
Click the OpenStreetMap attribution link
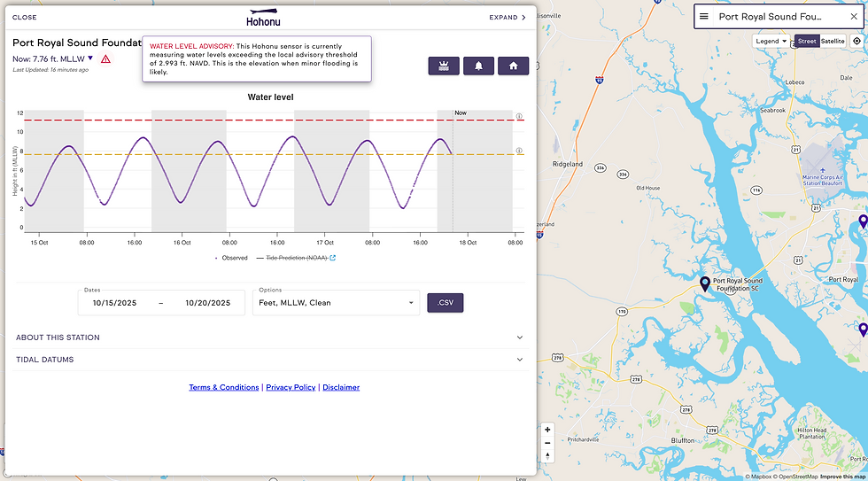(x=795, y=477)
